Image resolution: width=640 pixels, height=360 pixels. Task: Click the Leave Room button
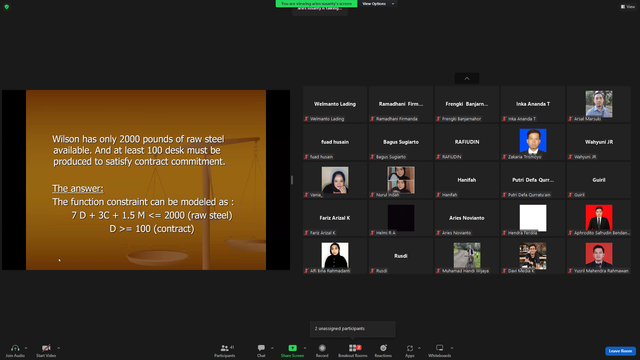click(620, 351)
